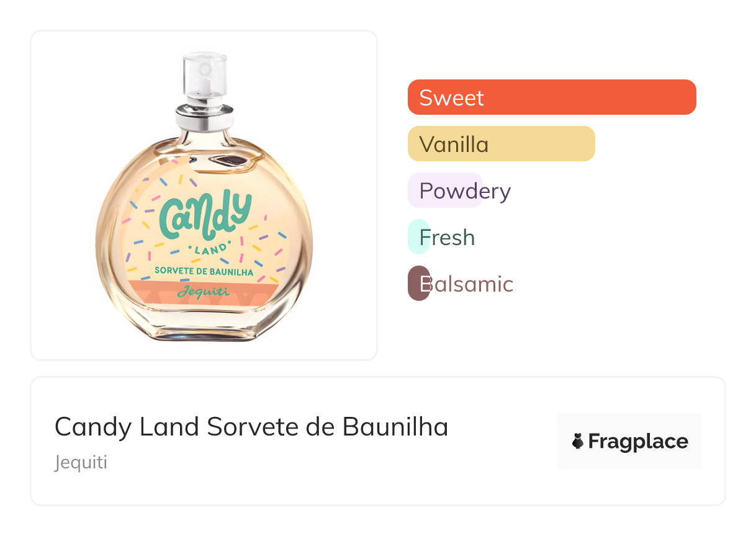Click the mint-colored Fresh accord swatch
This screenshot has height=536, width=756.
pos(417,238)
